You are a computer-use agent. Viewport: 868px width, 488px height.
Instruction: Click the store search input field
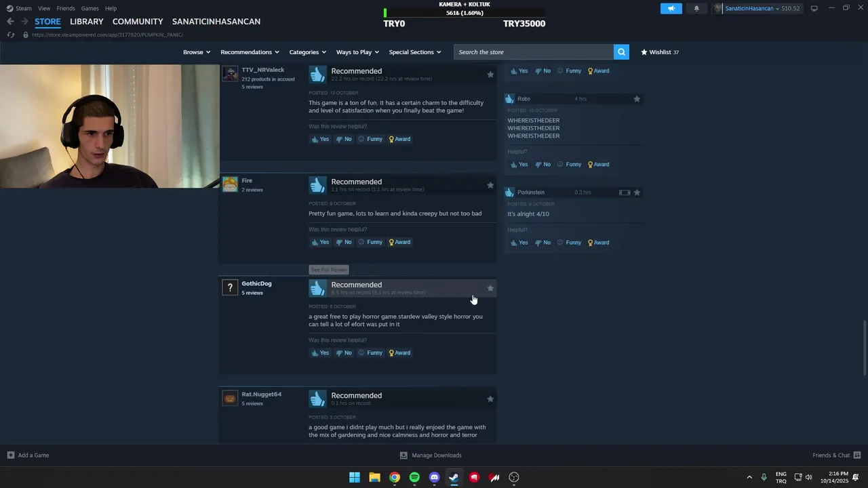click(534, 52)
